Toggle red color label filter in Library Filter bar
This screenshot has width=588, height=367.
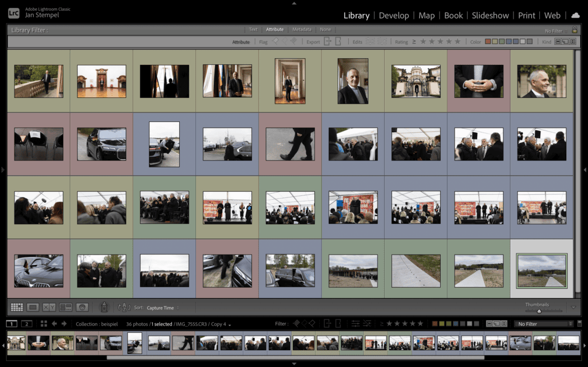488,42
